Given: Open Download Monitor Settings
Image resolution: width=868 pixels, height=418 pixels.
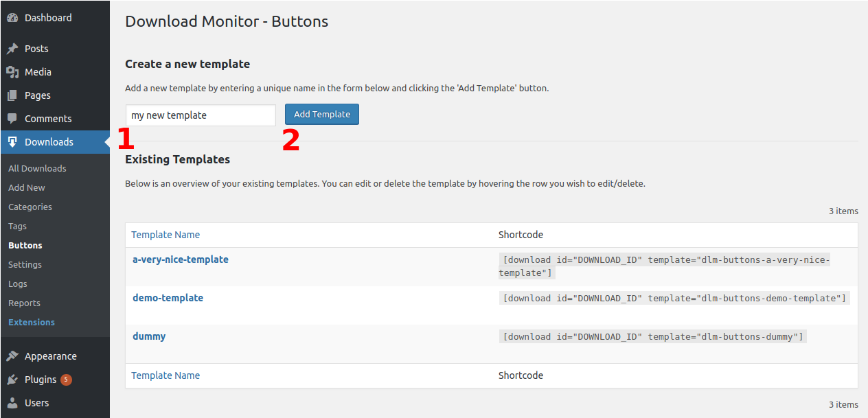Looking at the screenshot, I should coord(25,264).
